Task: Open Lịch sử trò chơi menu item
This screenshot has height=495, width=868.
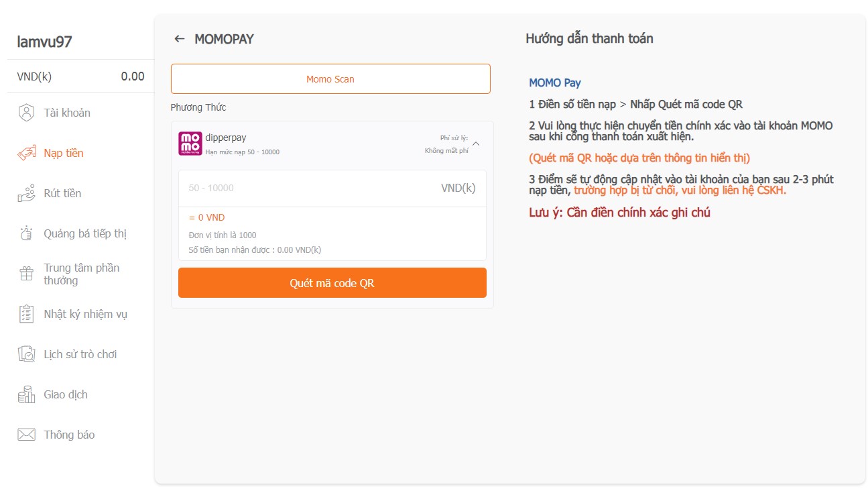Action: [80, 354]
